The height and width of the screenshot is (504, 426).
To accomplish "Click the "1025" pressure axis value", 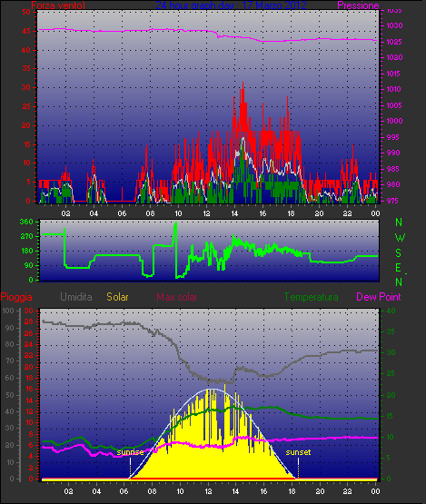I will coord(394,42).
